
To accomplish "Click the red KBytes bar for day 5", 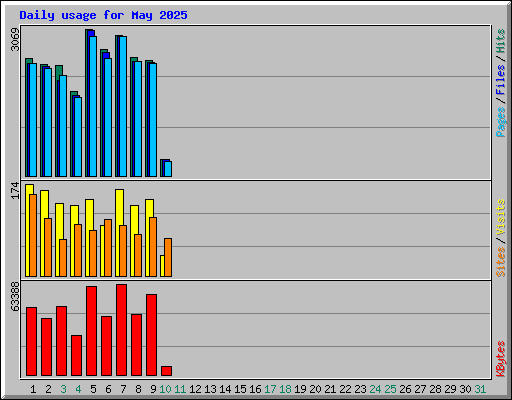I will [x=92, y=331].
